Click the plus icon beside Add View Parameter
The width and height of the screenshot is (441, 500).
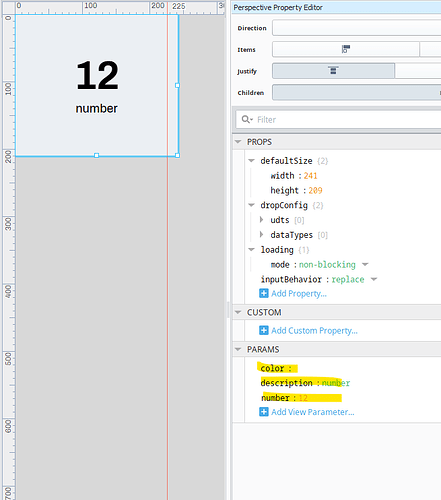pos(264,412)
